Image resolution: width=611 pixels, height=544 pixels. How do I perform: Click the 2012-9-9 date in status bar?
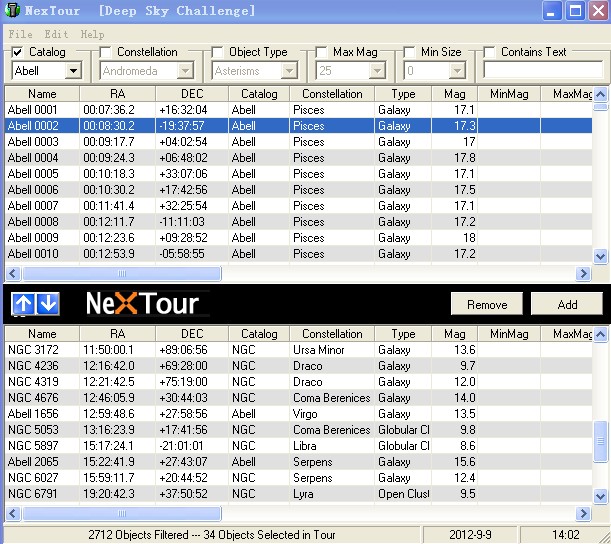[x=470, y=535]
